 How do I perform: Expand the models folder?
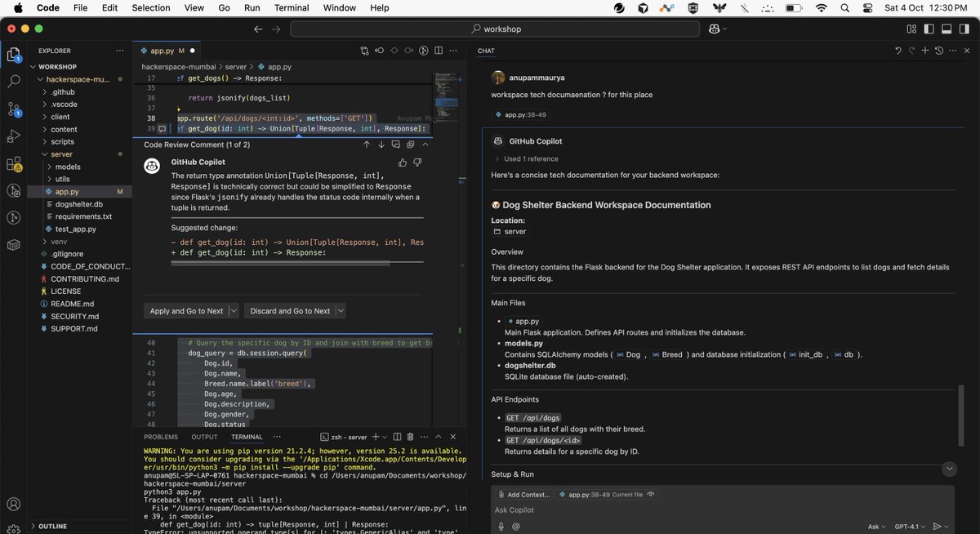pyautogui.click(x=68, y=167)
